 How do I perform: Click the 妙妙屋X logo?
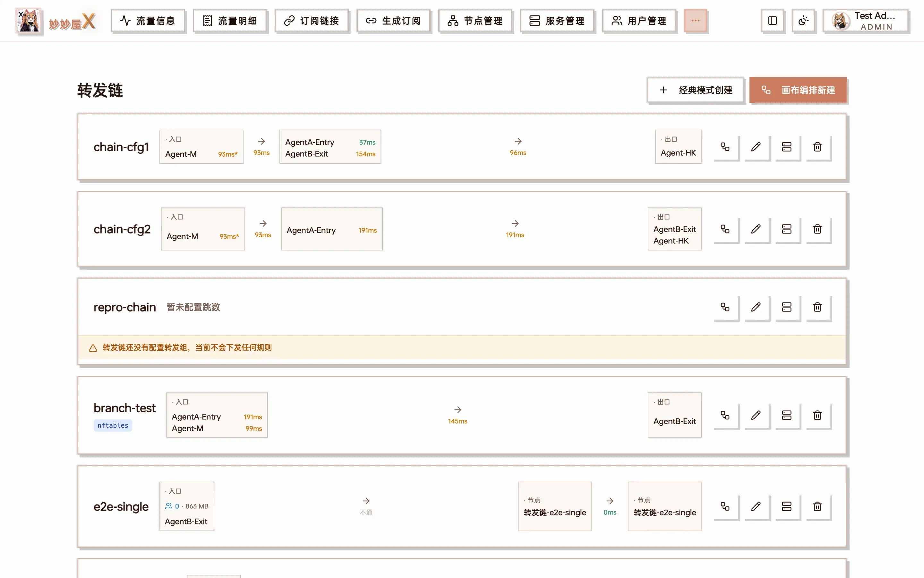coord(56,21)
